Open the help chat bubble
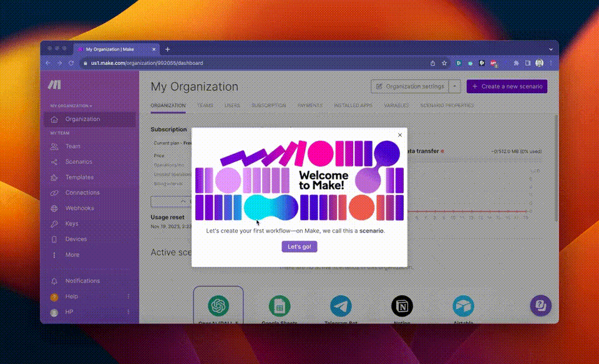This screenshot has height=364, width=599. point(540,305)
